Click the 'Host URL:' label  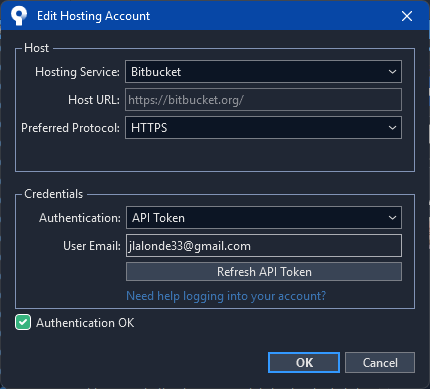coord(94,100)
